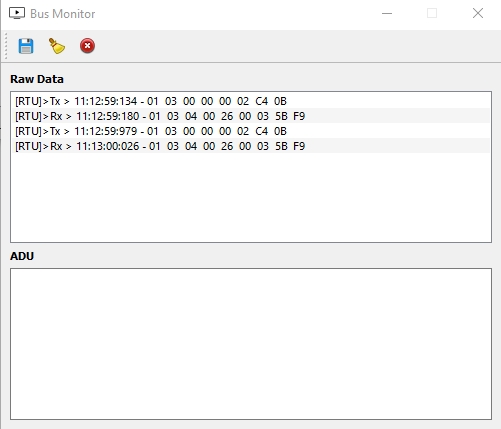The height and width of the screenshot is (429, 501).
Task: Click the 5B F9 bytes in the last Rx row
Action: tap(290, 146)
